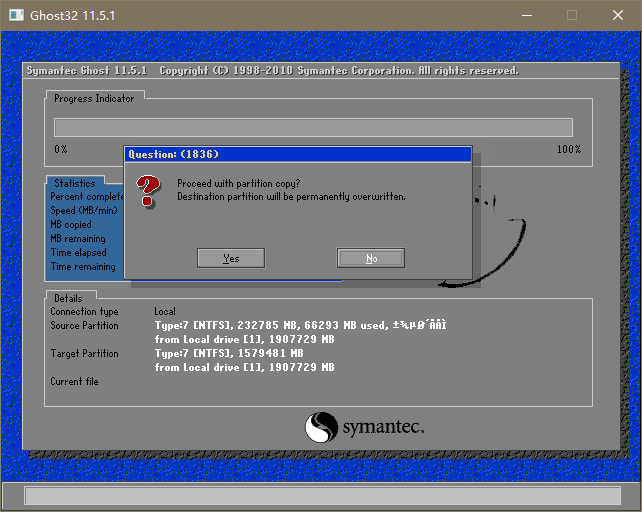Screen dimensions: 642x512
Task: Minimize the Ghost32 window
Action: (526, 15)
